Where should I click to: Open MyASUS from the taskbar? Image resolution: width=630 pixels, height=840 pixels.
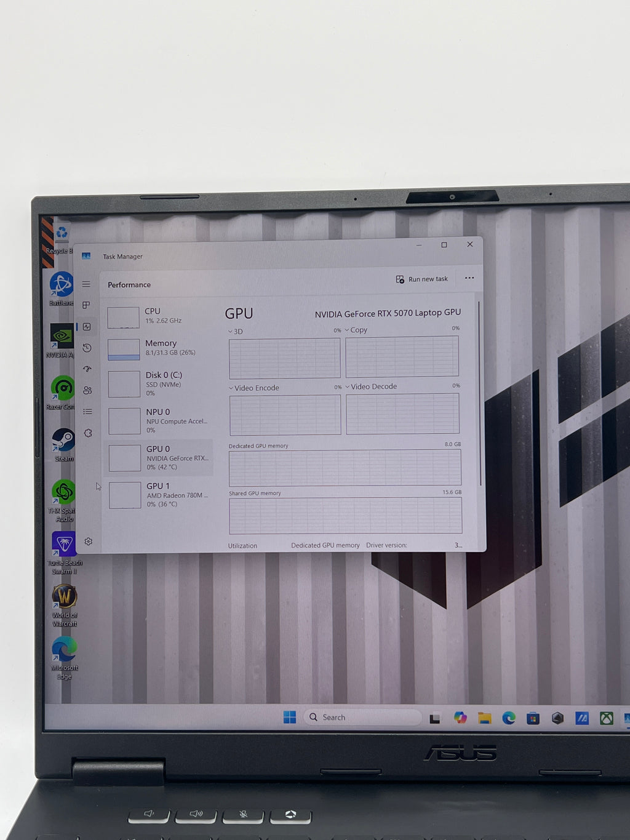coord(582,718)
